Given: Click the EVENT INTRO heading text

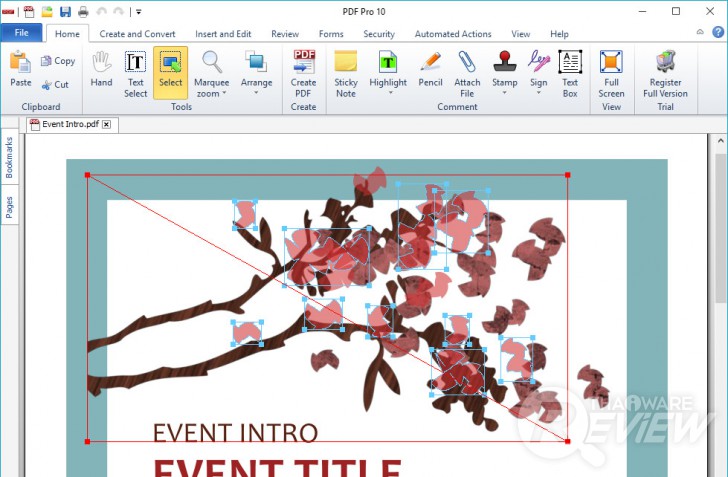Looking at the screenshot, I should click(235, 432).
